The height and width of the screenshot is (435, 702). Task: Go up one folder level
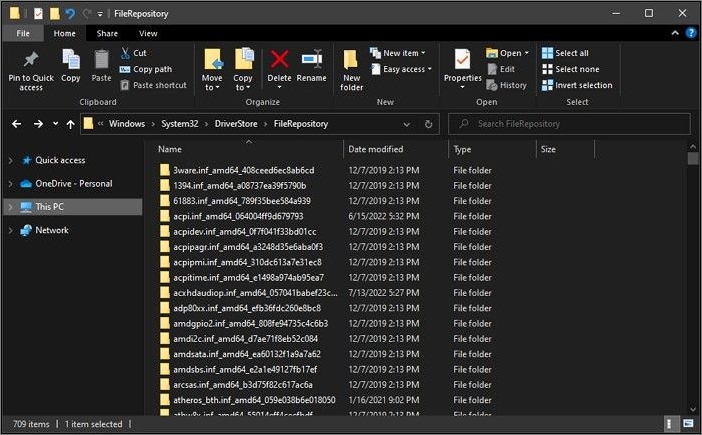(x=69, y=124)
